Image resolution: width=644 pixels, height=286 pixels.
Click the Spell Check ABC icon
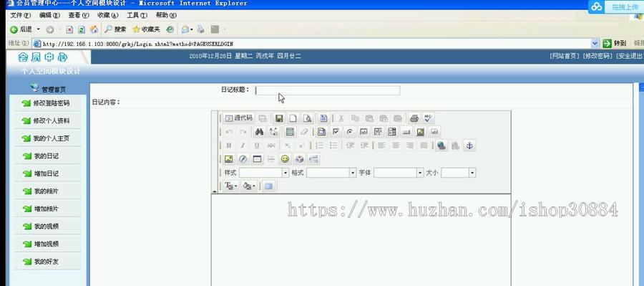click(428, 118)
